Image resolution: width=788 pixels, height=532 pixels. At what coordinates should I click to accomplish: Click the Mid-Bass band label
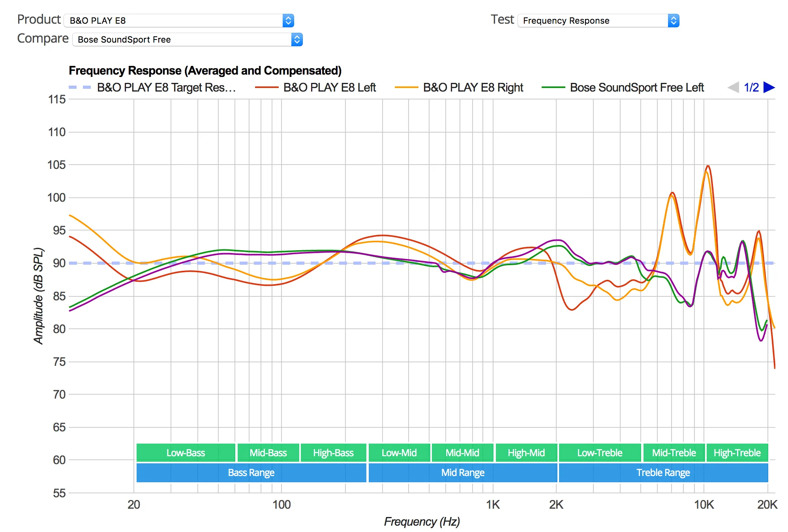click(x=268, y=453)
